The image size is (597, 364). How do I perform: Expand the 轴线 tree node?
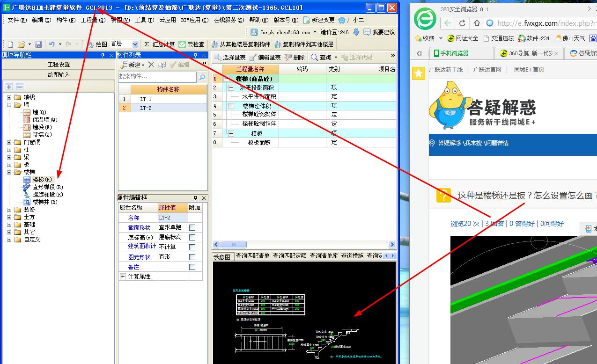9,97
